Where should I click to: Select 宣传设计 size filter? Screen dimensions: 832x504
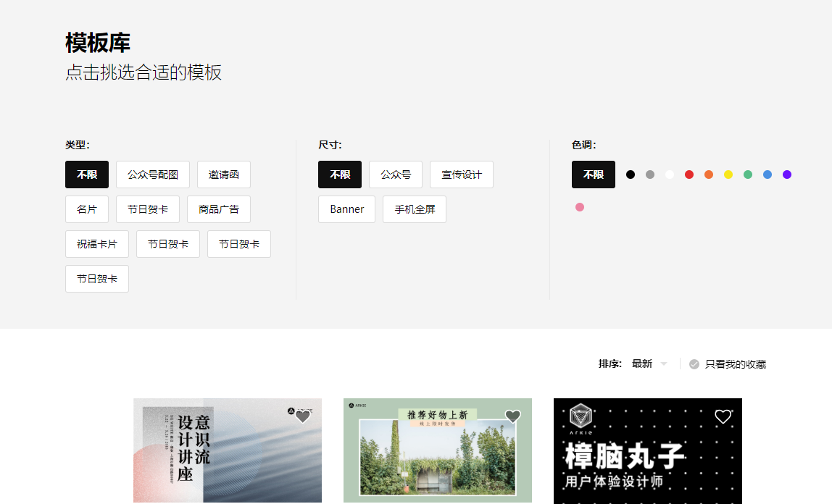462,175
